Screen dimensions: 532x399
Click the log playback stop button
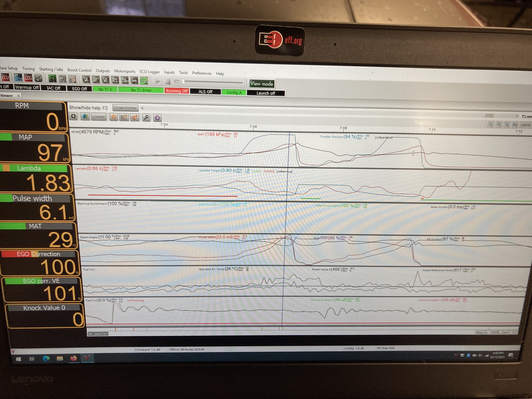point(167,82)
